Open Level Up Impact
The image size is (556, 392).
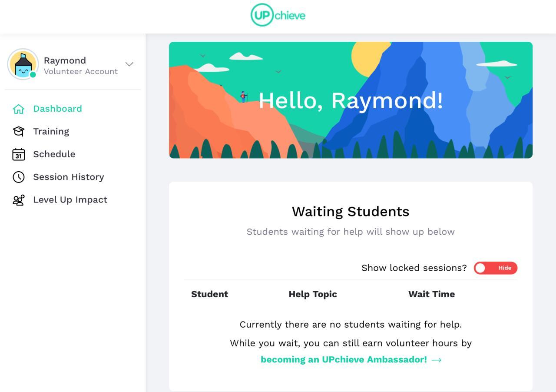(70, 200)
